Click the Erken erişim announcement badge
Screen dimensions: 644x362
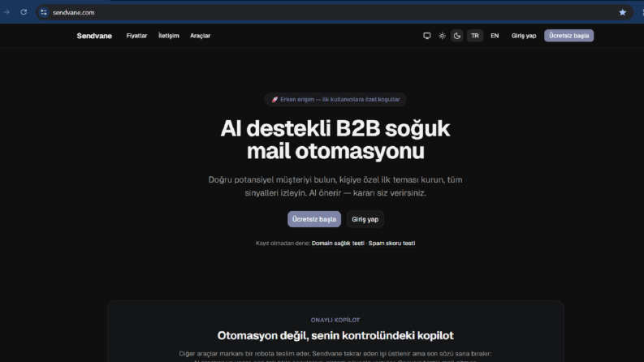335,99
